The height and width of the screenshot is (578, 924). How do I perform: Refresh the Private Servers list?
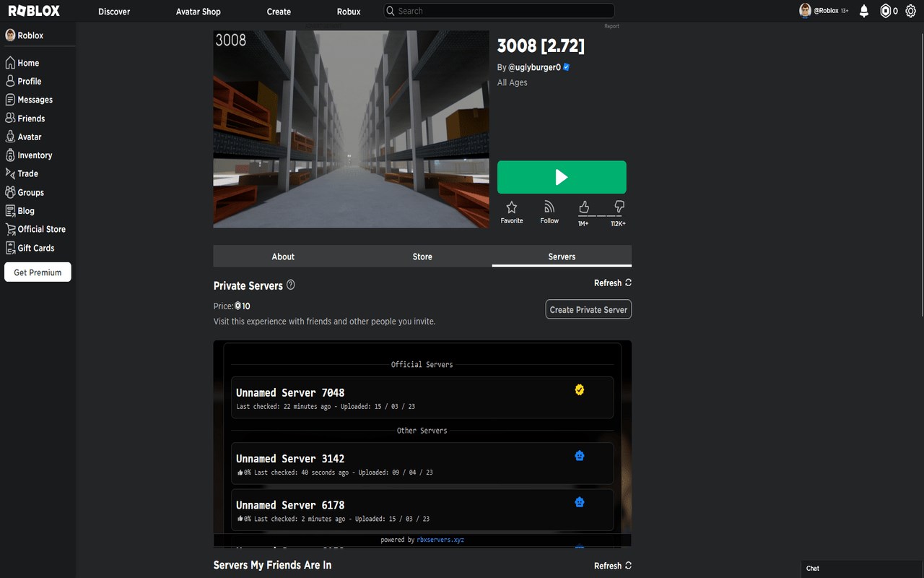(x=613, y=283)
